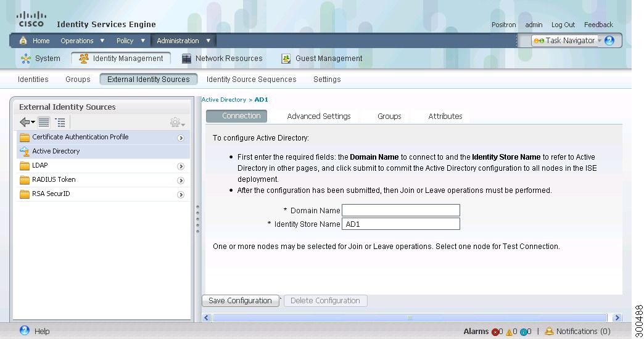Click the Task Navigator icon
Image resolution: width=644 pixels, height=339 pixels.
[539, 41]
